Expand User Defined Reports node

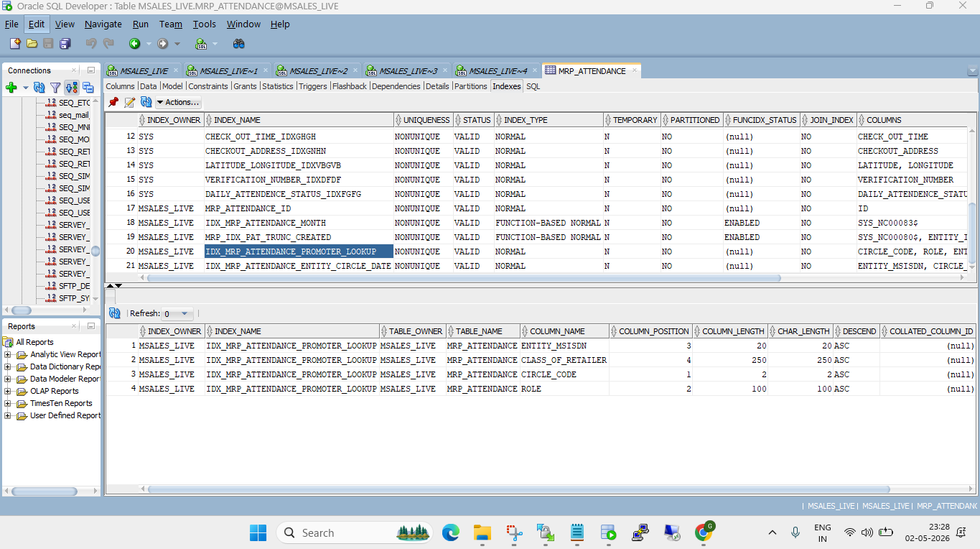coord(7,415)
